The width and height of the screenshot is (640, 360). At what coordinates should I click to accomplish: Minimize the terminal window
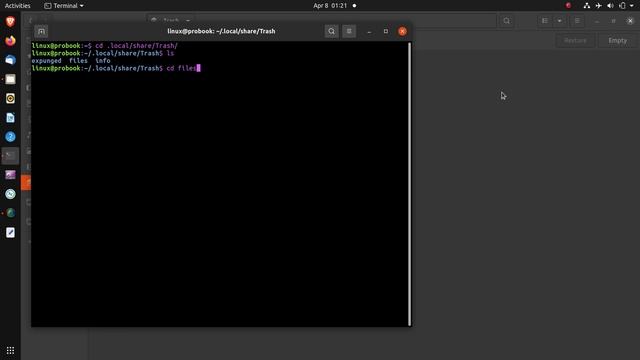369,31
